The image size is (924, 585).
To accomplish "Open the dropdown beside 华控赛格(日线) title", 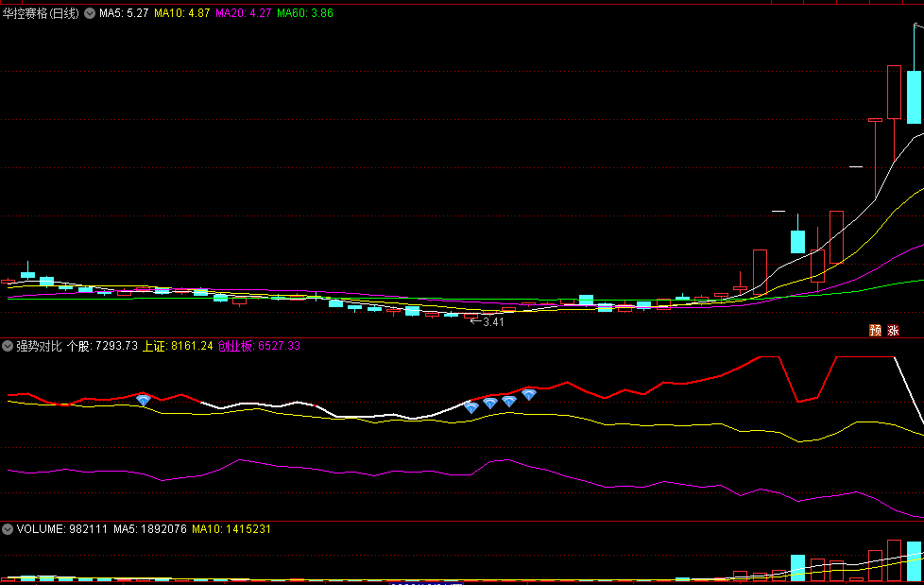I will click(90, 13).
